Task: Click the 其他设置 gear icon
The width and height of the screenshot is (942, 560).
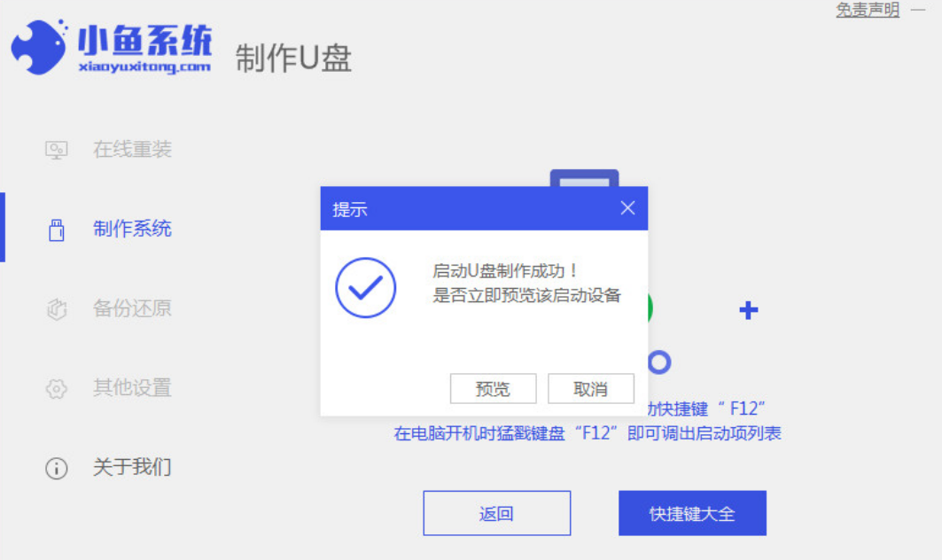Action: pos(57,389)
